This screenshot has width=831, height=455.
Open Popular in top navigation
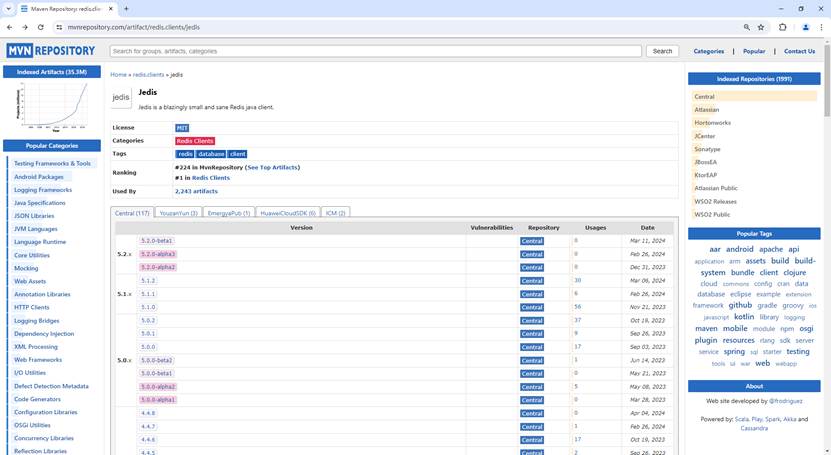tap(754, 51)
